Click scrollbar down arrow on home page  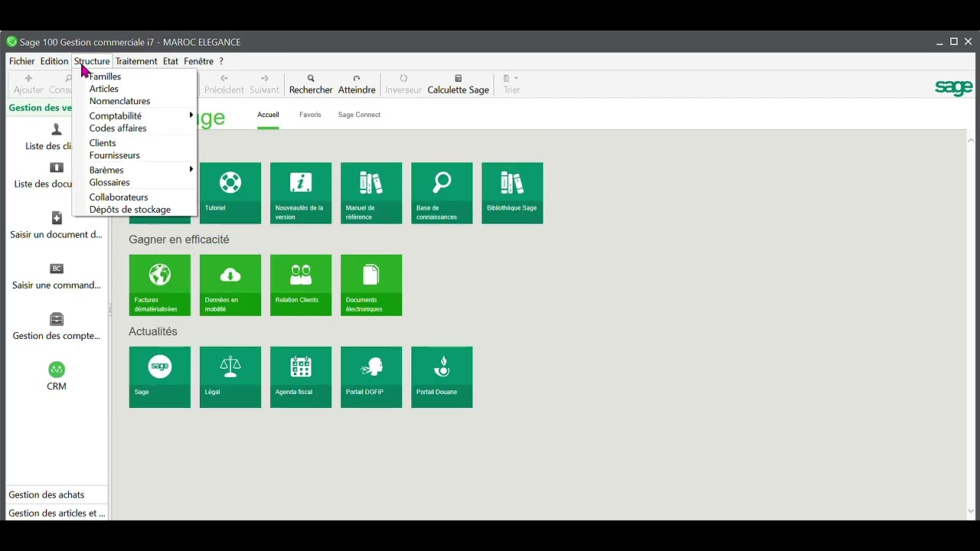coord(971,511)
